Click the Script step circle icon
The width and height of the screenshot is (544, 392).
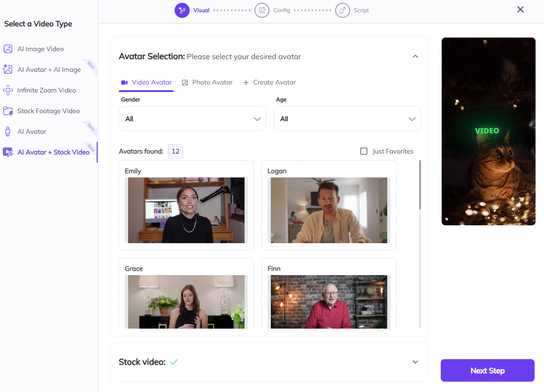pos(343,10)
